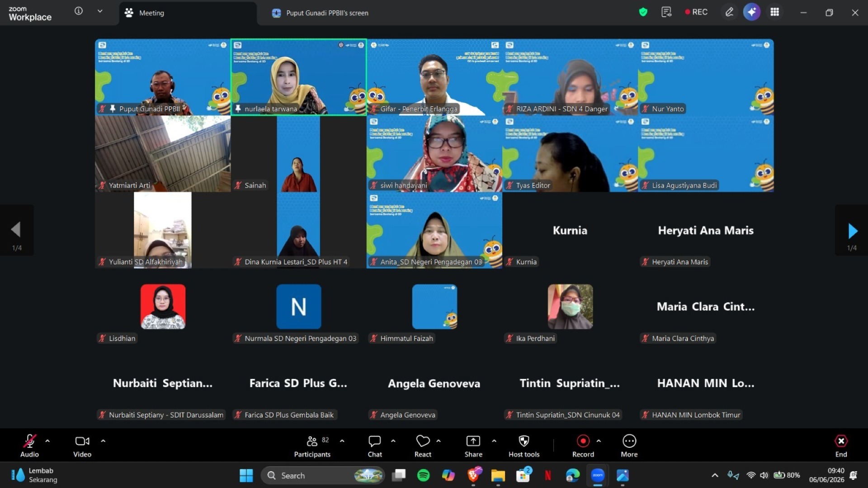Click the Share screen button
868x488 pixels.
coord(473,445)
